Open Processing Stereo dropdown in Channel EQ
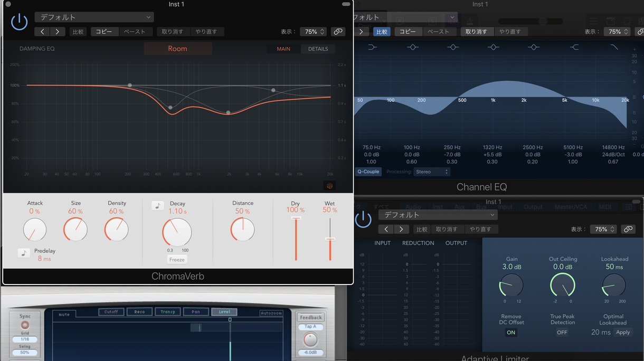Viewport: 644px width, 361px height. coord(431,172)
